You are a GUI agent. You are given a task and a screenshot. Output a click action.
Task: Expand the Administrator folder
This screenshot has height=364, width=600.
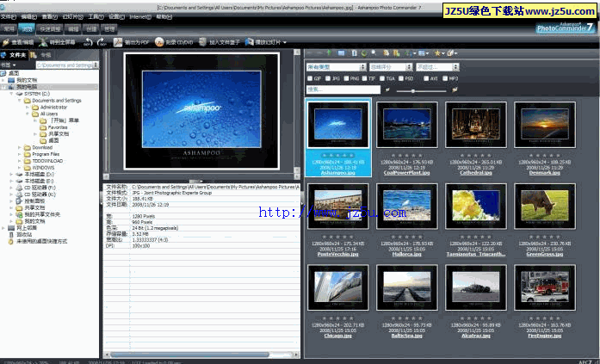(28, 108)
